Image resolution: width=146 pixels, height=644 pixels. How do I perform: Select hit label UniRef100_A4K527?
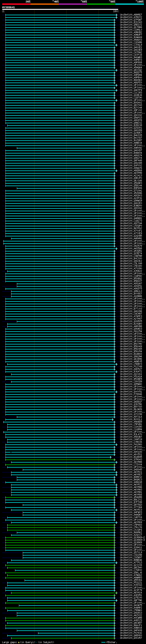pos(131,369)
